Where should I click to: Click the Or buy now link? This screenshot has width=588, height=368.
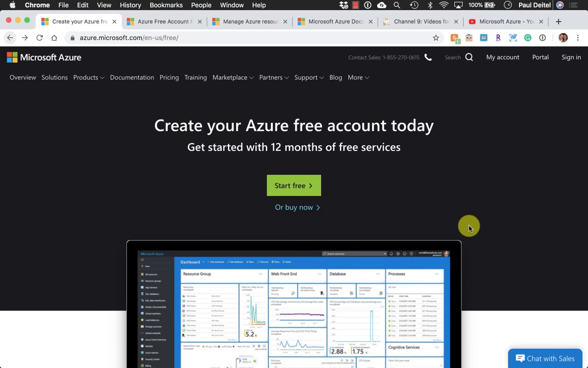click(298, 208)
